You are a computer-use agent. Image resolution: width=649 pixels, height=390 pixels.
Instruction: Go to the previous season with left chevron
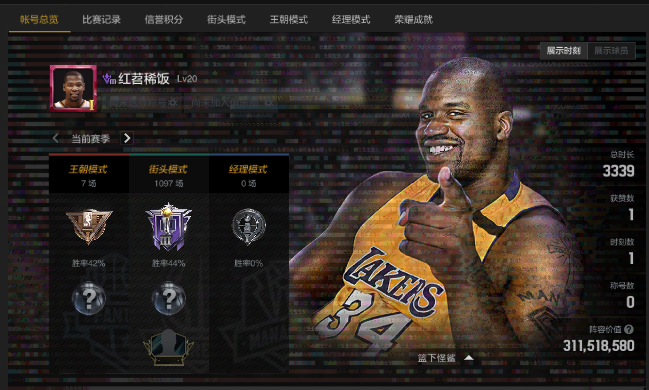coord(55,138)
